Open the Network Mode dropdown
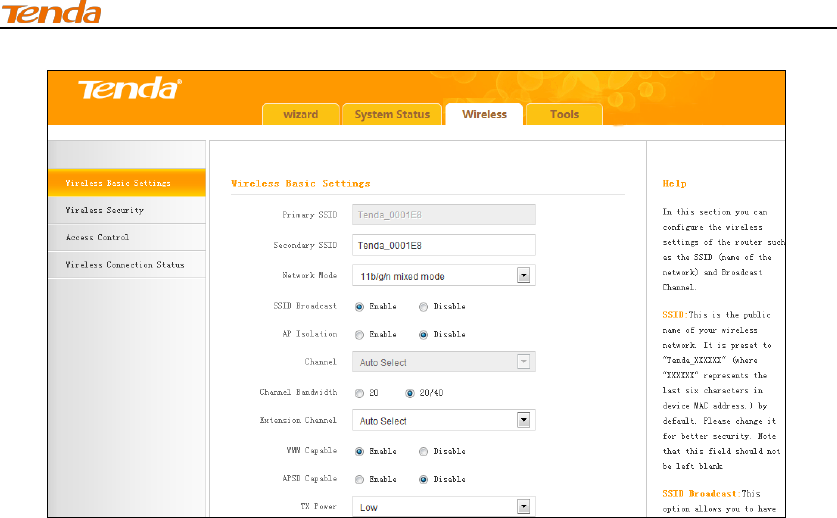837x518 pixels. coord(444,276)
